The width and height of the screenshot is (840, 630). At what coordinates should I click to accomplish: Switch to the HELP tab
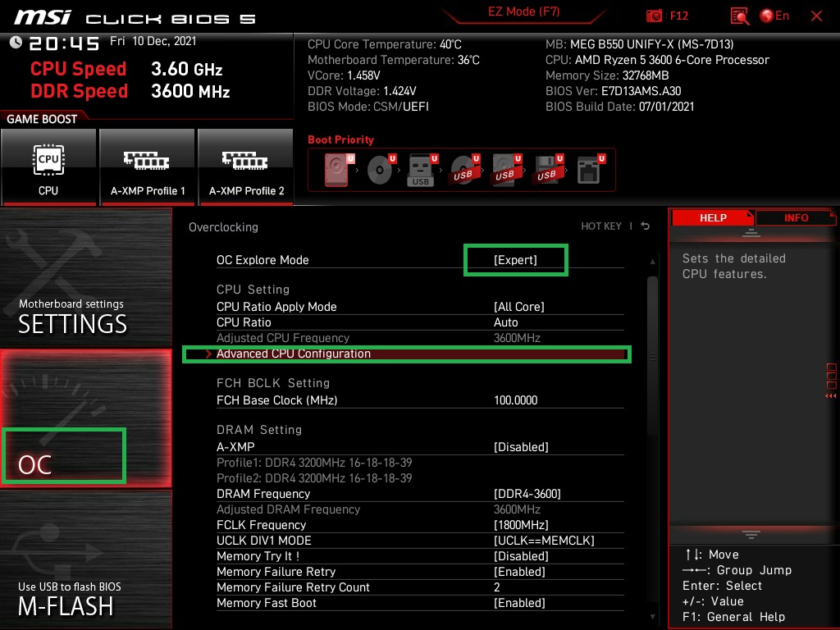713,217
